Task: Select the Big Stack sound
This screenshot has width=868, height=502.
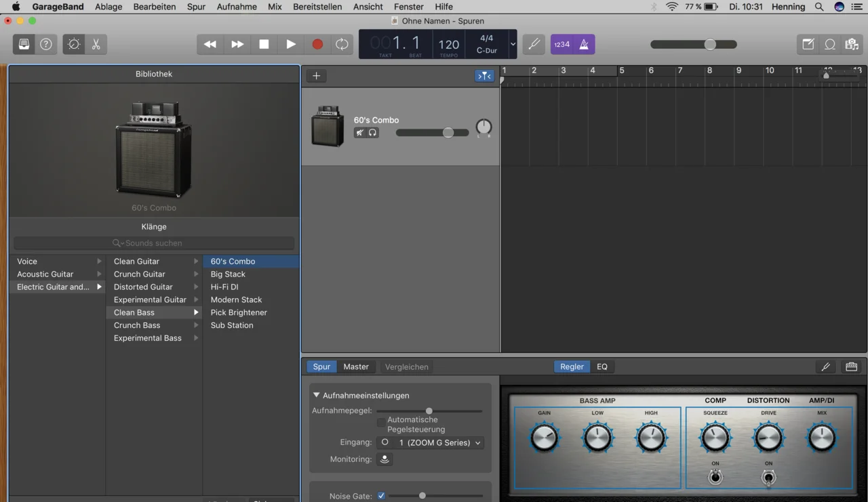Action: click(228, 274)
